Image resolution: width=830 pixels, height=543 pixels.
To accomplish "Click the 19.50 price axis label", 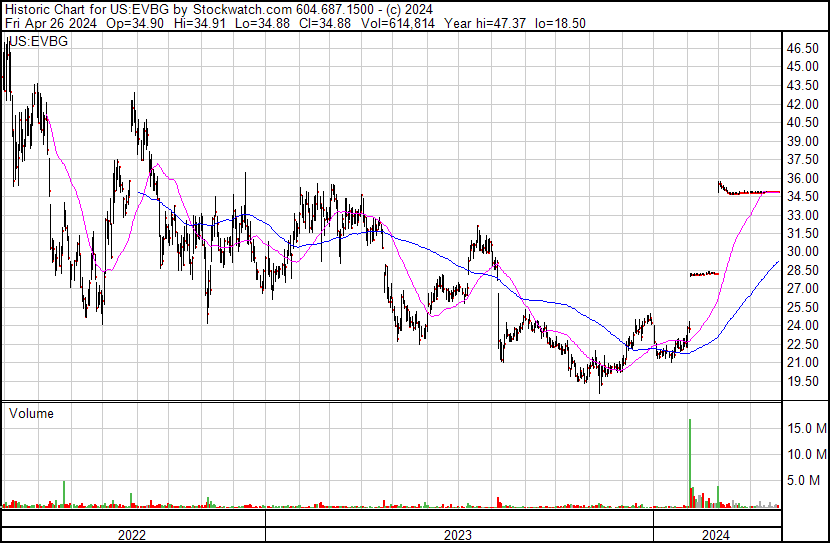I will [802, 381].
